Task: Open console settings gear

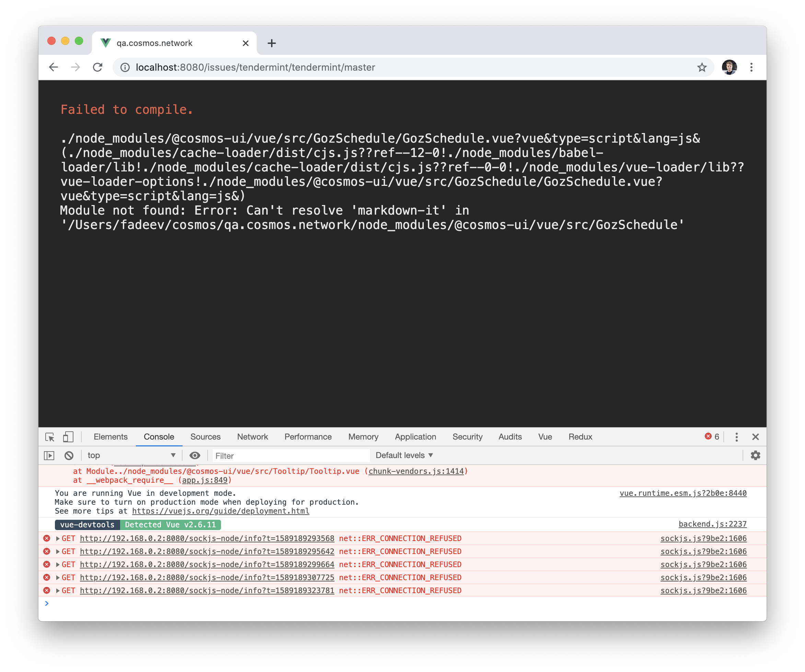Action: pos(755,456)
